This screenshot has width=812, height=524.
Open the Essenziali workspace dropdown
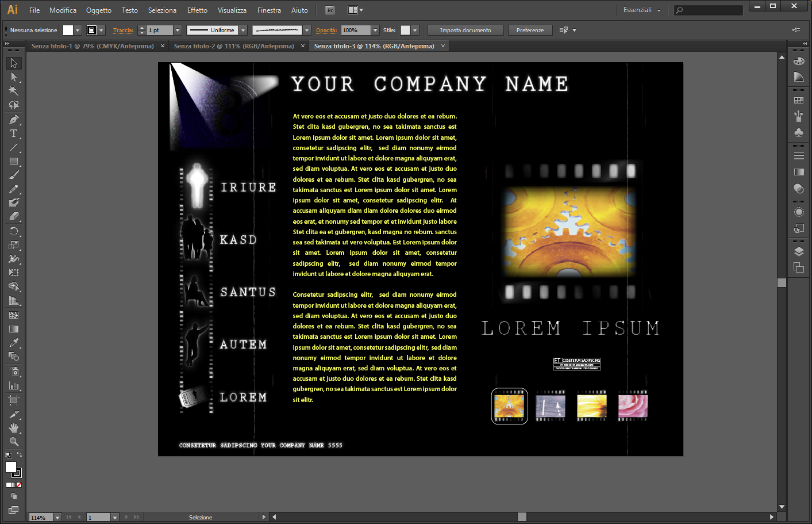[x=642, y=10]
